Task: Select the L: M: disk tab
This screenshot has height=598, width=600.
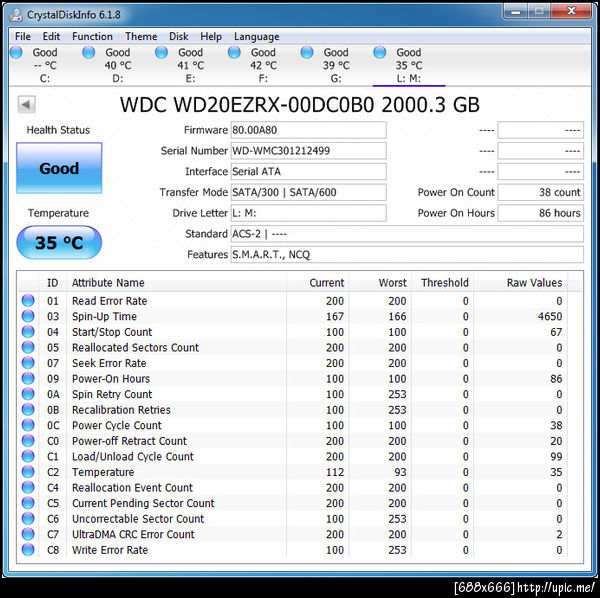Action: point(409,65)
